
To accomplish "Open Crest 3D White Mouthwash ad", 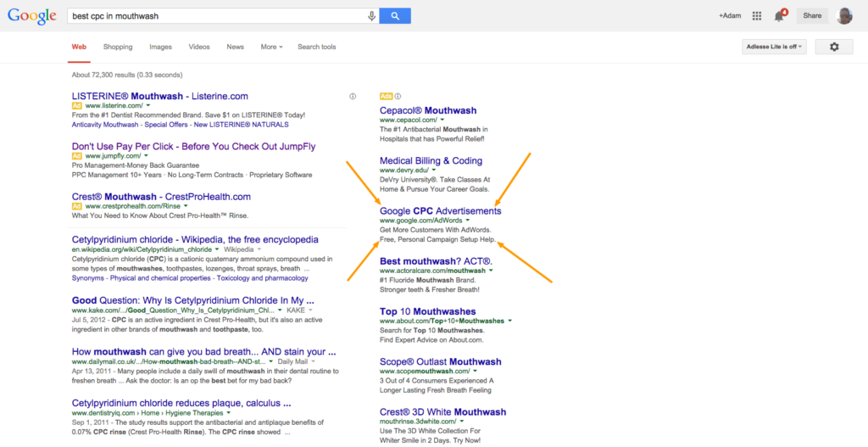I will (x=442, y=412).
